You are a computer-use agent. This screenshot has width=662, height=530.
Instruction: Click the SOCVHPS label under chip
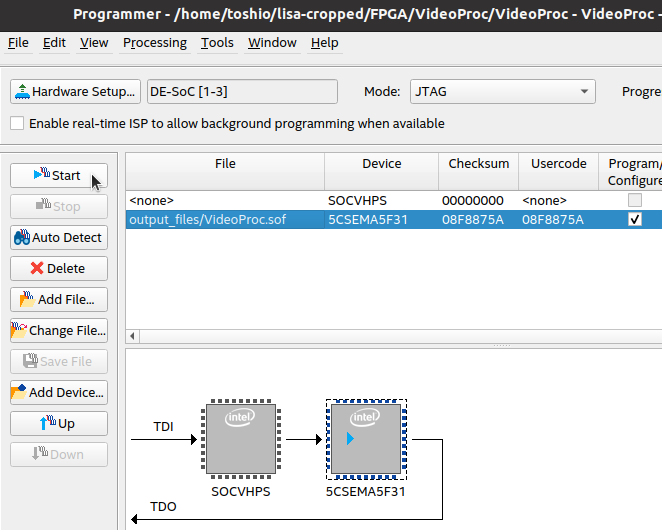(241, 492)
